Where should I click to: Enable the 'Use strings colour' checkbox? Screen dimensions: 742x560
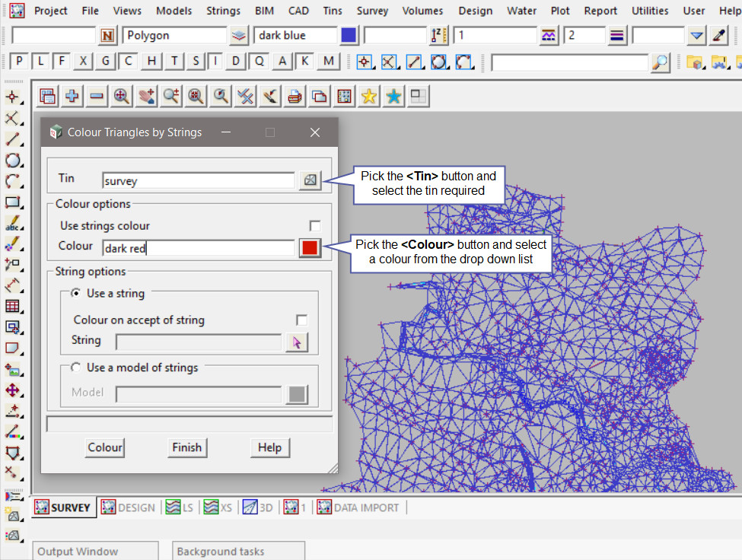coord(314,226)
